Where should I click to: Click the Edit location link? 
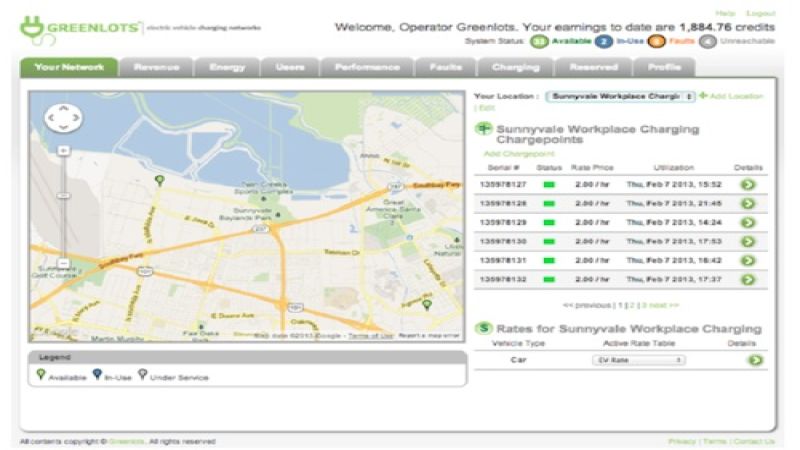click(486, 107)
